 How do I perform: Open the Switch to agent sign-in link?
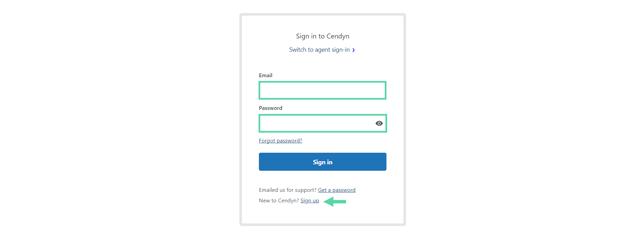pyautogui.click(x=319, y=50)
